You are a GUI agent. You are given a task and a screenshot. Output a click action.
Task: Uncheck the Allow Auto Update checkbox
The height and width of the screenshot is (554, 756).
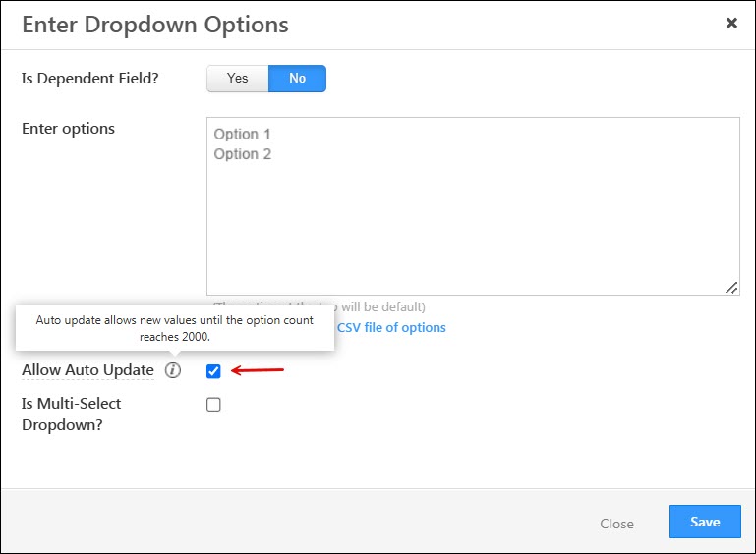(x=213, y=371)
